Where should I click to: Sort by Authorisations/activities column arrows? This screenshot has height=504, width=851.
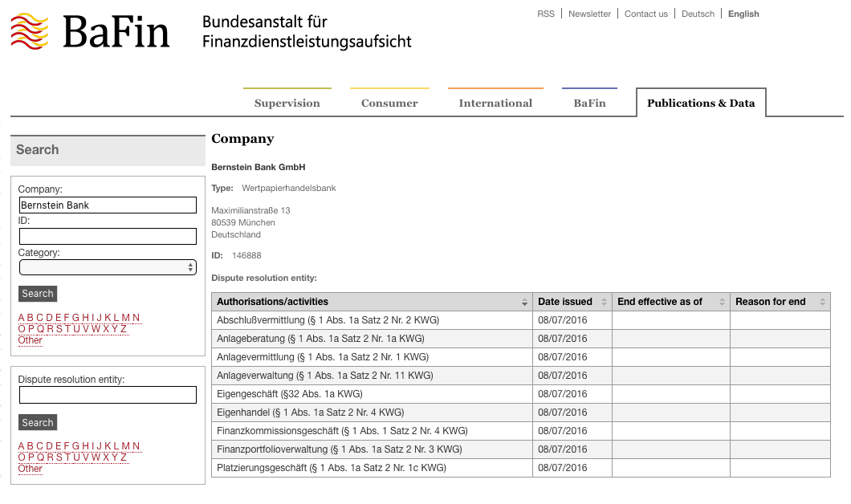(x=524, y=303)
